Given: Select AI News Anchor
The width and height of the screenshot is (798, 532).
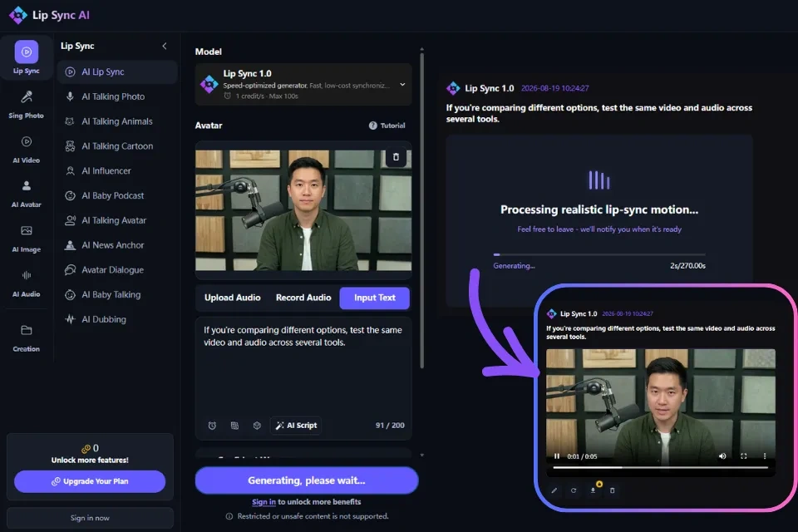Looking at the screenshot, I should [117, 245].
